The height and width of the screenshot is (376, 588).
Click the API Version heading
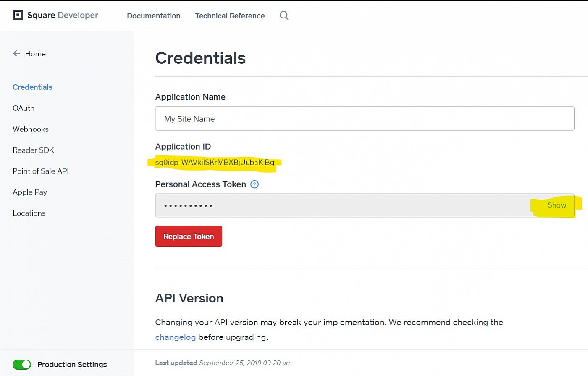[189, 298]
